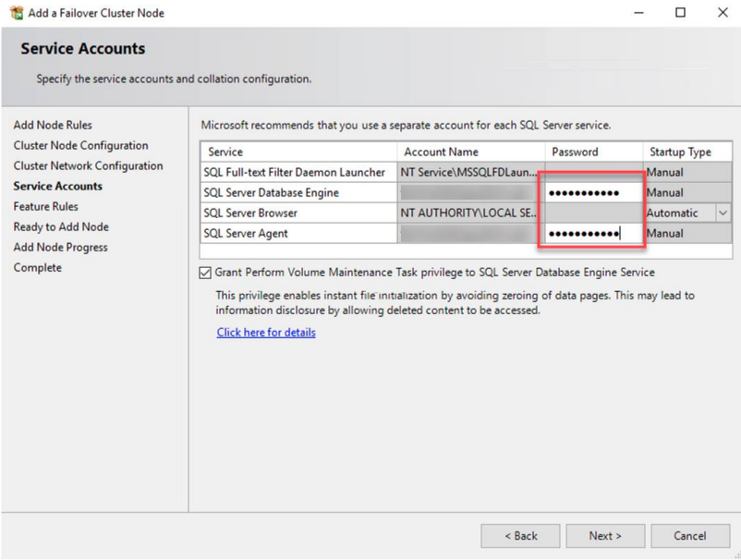This screenshot has width=741, height=560.
Task: Minimize the wizard window
Action: click(639, 13)
